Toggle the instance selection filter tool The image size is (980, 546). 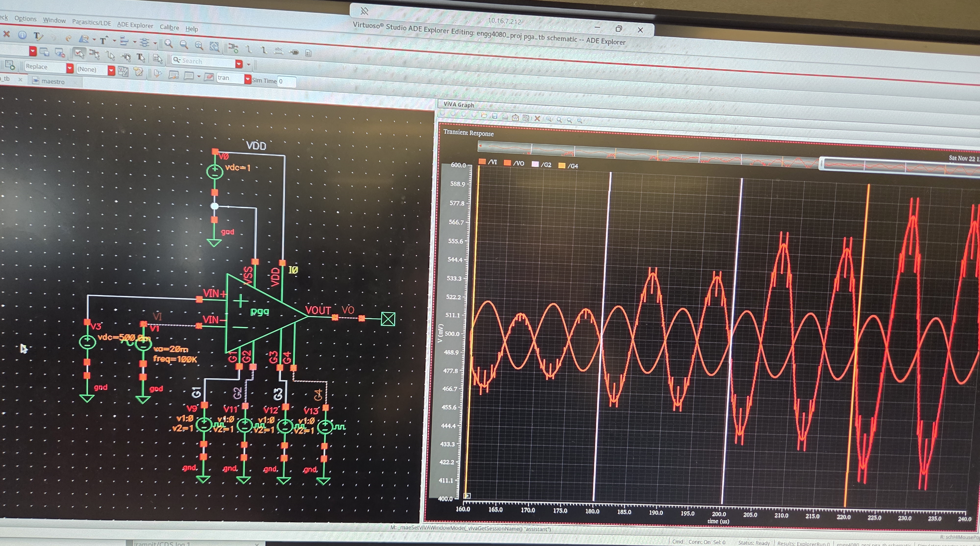pos(94,55)
